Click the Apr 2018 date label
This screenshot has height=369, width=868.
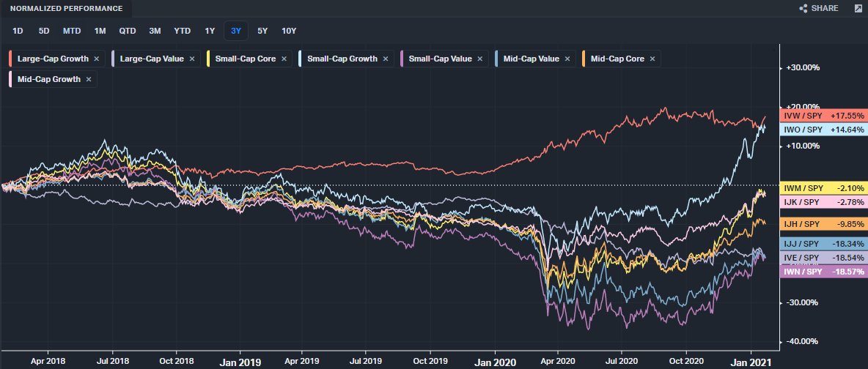click(47, 361)
